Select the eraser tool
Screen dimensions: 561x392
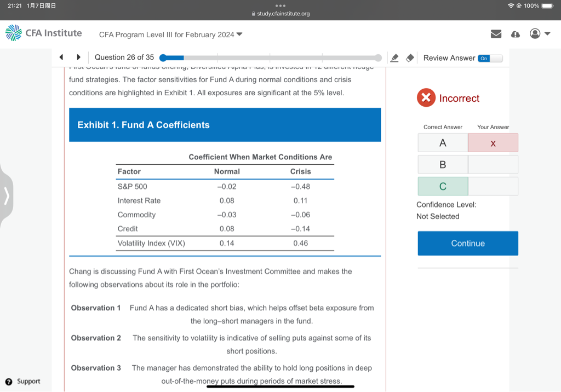click(x=409, y=58)
